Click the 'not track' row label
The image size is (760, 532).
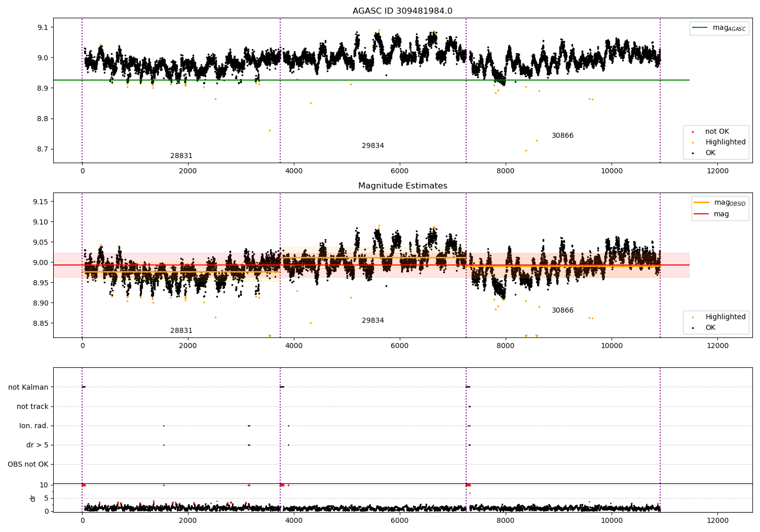click(x=32, y=406)
